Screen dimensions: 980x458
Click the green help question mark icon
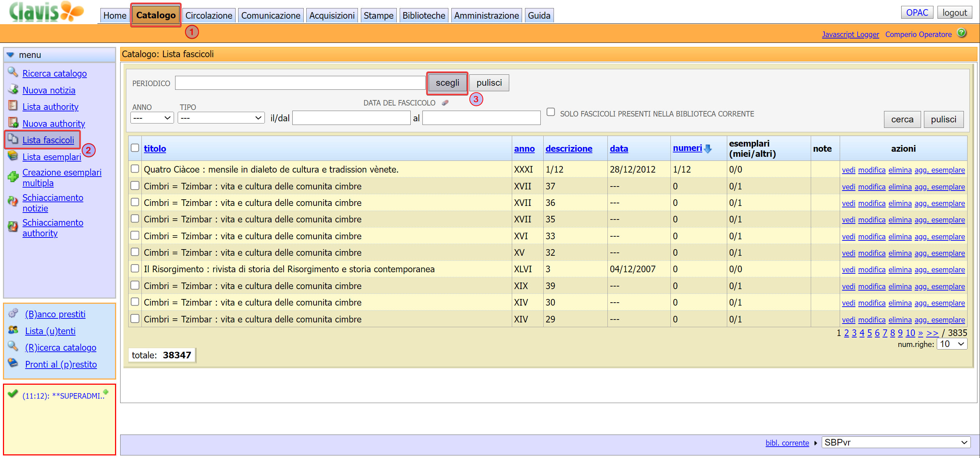961,33
